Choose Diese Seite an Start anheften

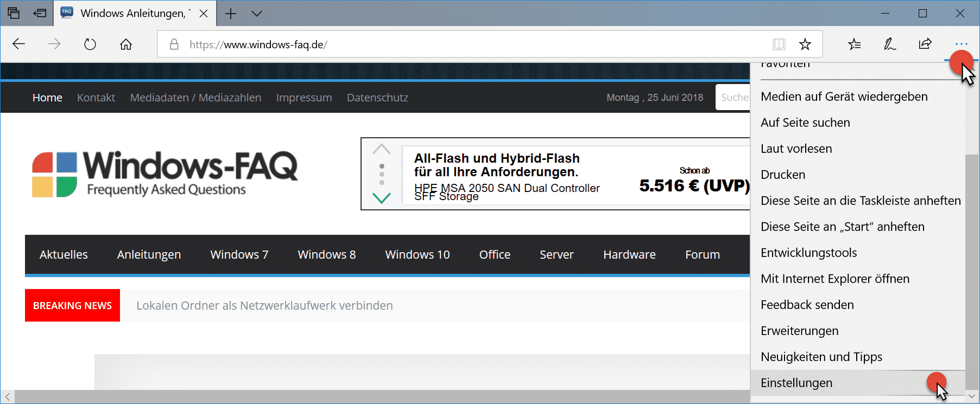(x=858, y=227)
